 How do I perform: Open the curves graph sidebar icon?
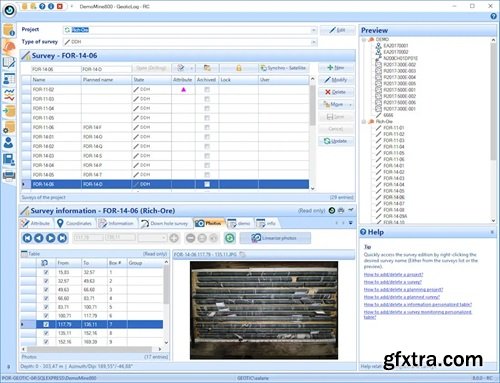pos(9,95)
